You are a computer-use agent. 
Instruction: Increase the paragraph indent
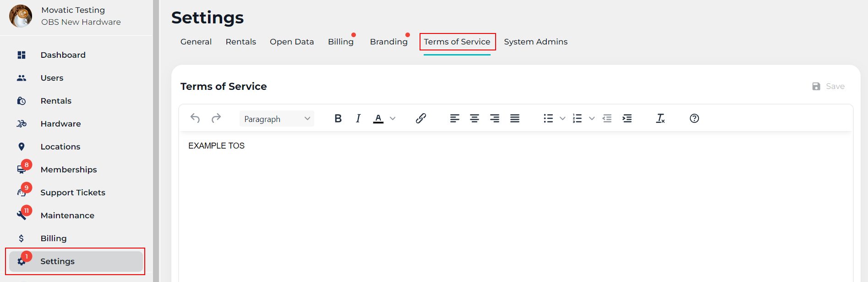[x=627, y=118]
